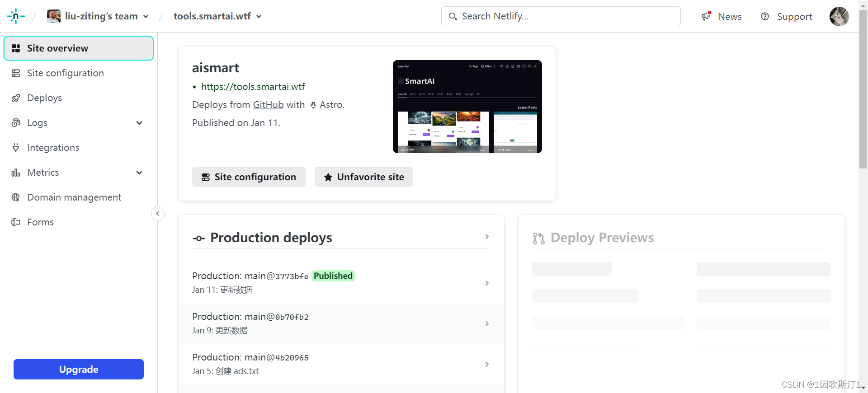Open the main@3773bfe Published deploy
This screenshot has width=868, height=393.
(341, 283)
